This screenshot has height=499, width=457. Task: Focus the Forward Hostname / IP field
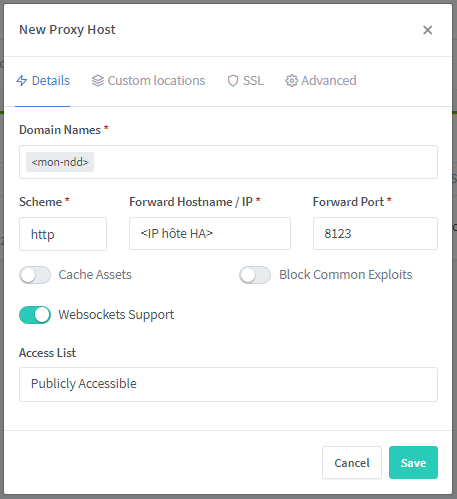(x=210, y=234)
